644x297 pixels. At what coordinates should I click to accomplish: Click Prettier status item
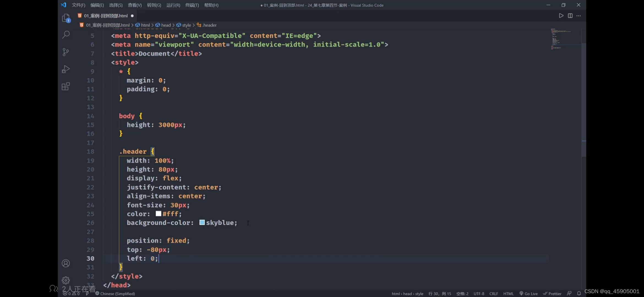[552, 293]
